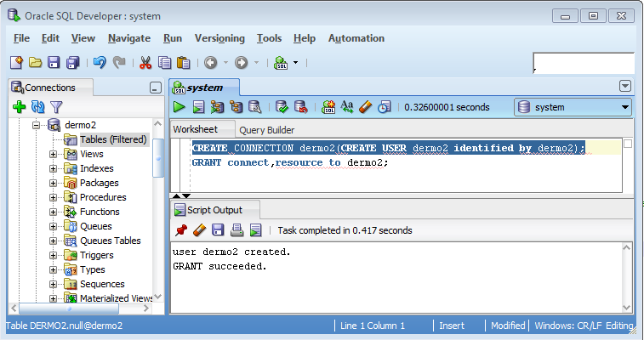Open the Navigate menu
Screen dimensions: 644x340
pos(129,38)
